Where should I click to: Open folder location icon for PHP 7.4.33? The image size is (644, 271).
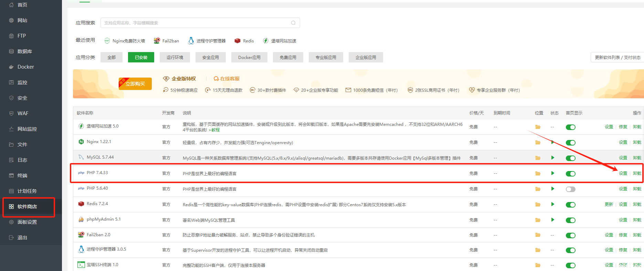(538, 173)
